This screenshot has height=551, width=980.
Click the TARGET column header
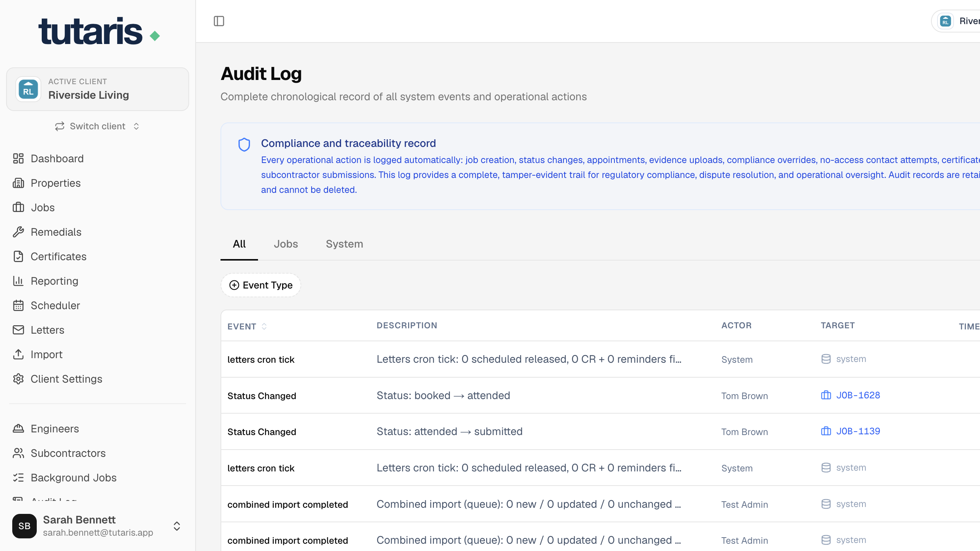coord(838,325)
